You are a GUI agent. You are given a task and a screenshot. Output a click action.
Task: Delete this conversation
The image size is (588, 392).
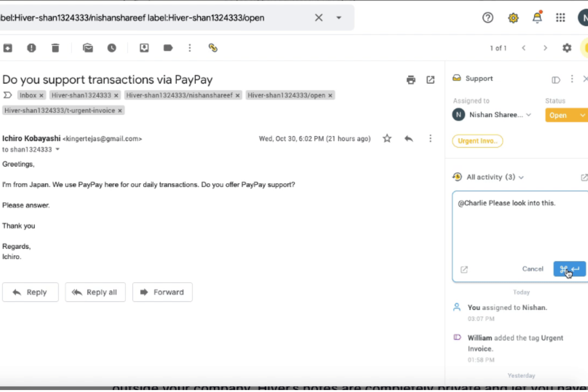click(55, 48)
